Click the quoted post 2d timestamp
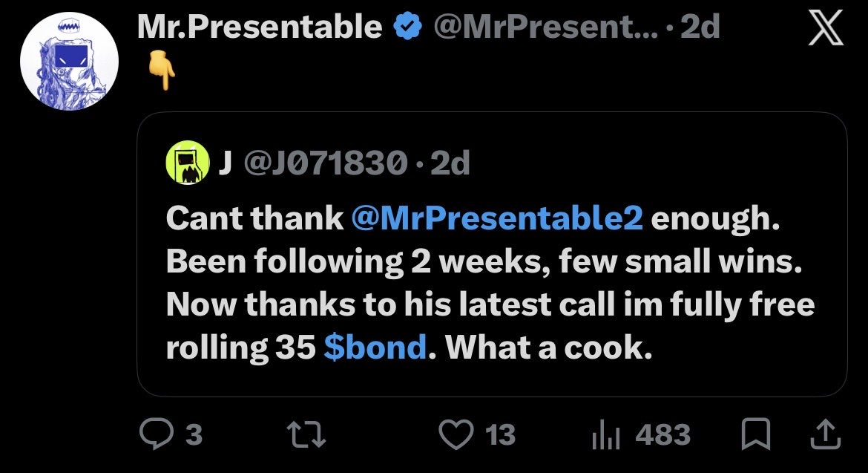The height and width of the screenshot is (473, 868). click(450, 163)
